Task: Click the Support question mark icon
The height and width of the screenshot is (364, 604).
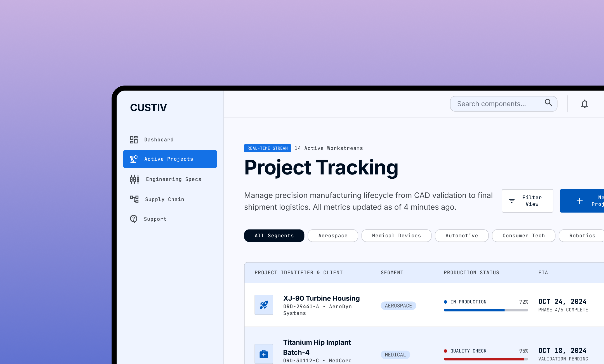Action: (x=134, y=219)
